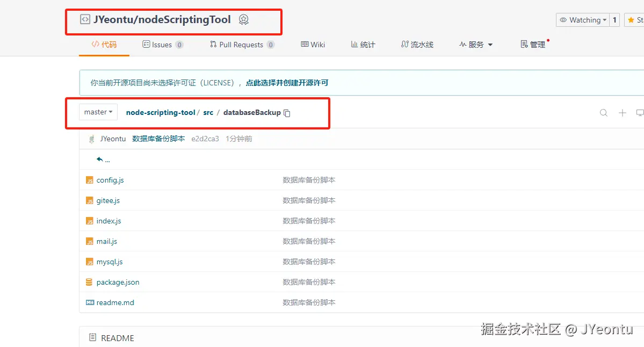Image resolution: width=644 pixels, height=347 pixels.
Task: Click the JS icon beside config.js
Action: (x=90, y=180)
